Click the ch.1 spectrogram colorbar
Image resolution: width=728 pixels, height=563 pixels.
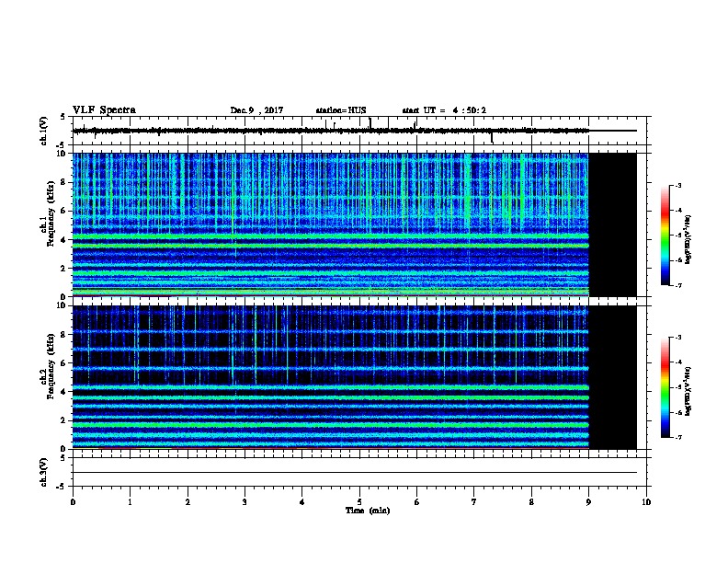665,236
